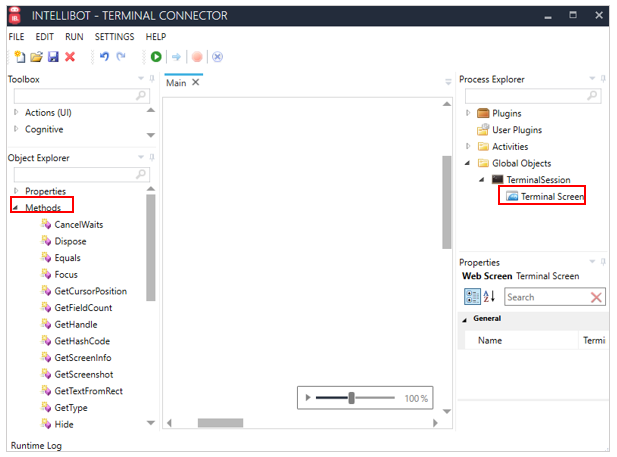Image resolution: width=617 pixels, height=457 pixels.
Task: Select the GetType method
Action: [x=71, y=408]
